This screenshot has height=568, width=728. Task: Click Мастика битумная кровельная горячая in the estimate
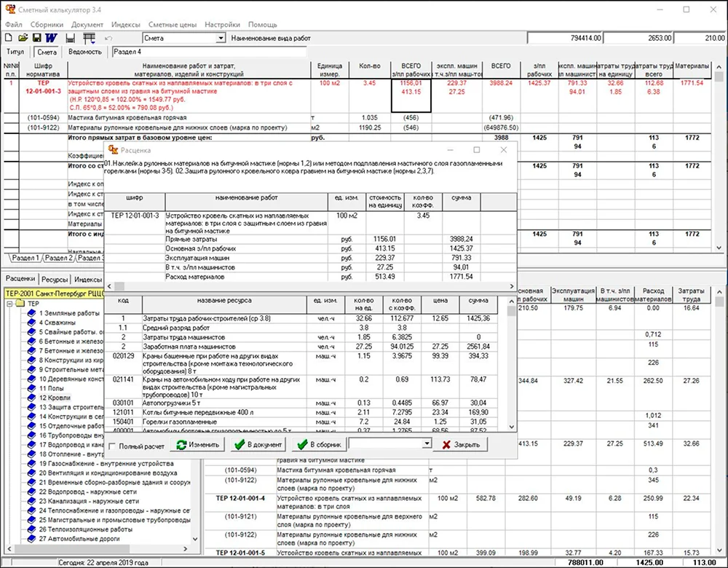point(127,118)
